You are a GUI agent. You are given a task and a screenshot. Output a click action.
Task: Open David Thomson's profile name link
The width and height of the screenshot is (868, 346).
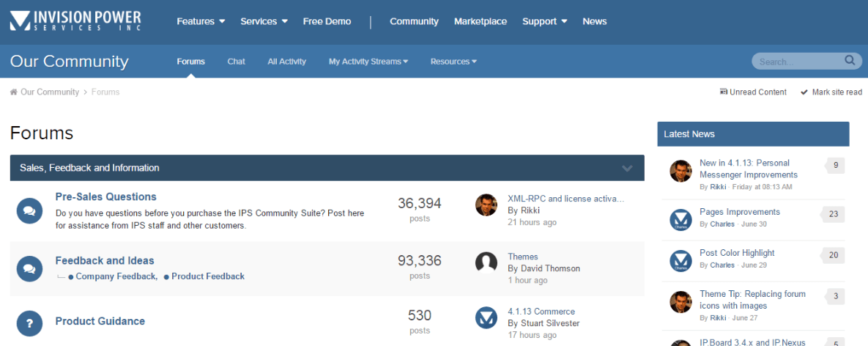[x=550, y=268]
